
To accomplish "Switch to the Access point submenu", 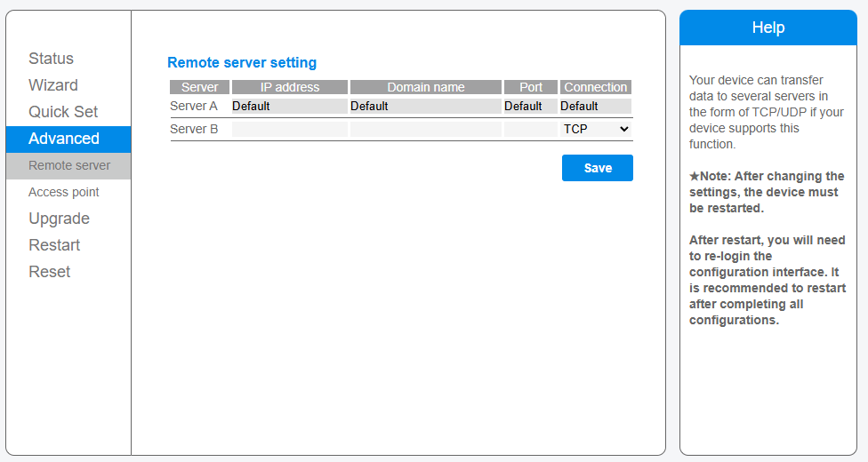I will click(x=64, y=192).
